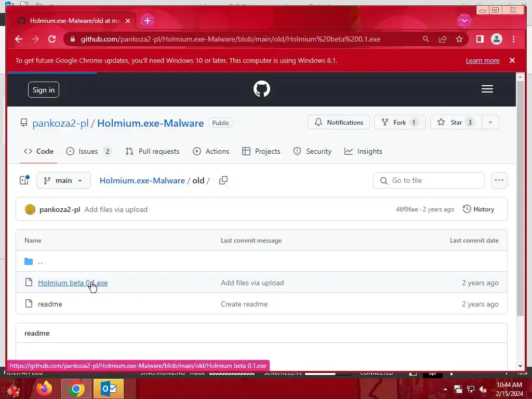Open Holmium beta 0.1.exe file
This screenshot has width=532, height=399.
coord(73,283)
